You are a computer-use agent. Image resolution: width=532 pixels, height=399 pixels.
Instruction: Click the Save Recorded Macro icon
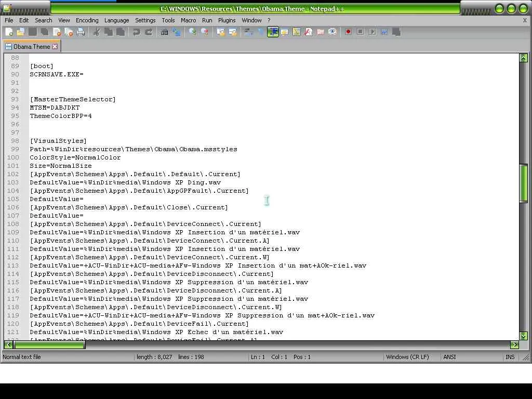coord(396,32)
